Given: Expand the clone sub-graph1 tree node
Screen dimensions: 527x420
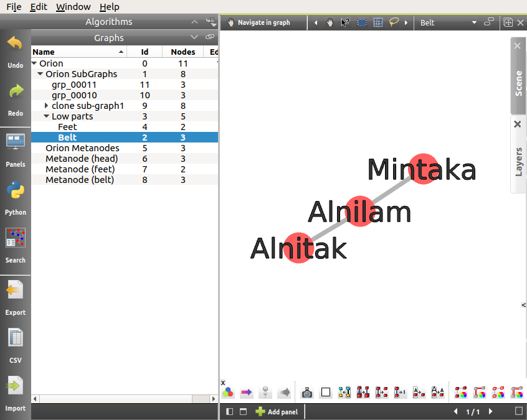Looking at the screenshot, I should coord(47,106).
